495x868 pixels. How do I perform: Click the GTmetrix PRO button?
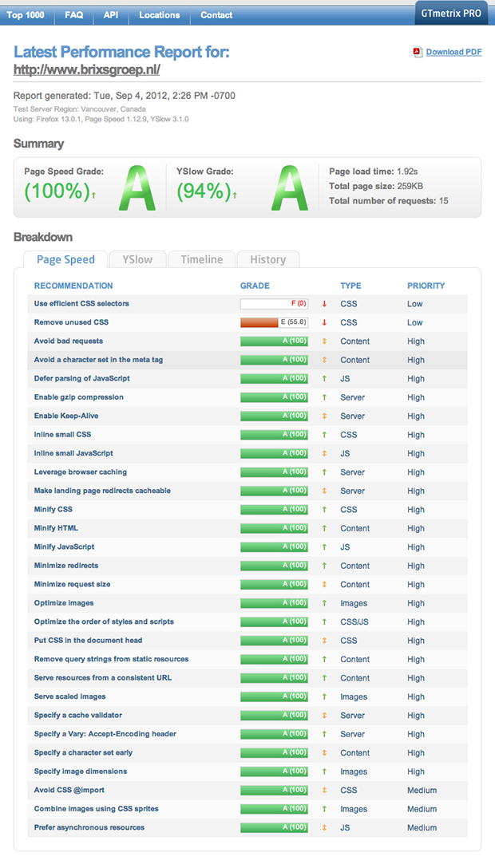451,14
